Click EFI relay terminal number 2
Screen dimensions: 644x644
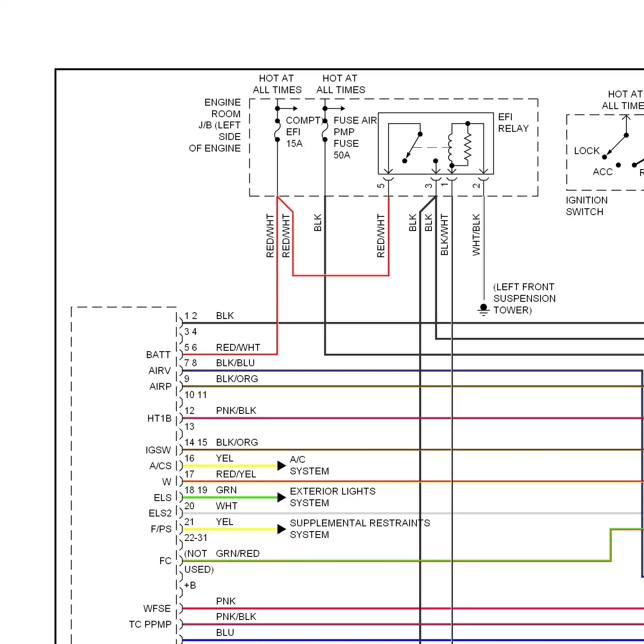[x=476, y=186]
